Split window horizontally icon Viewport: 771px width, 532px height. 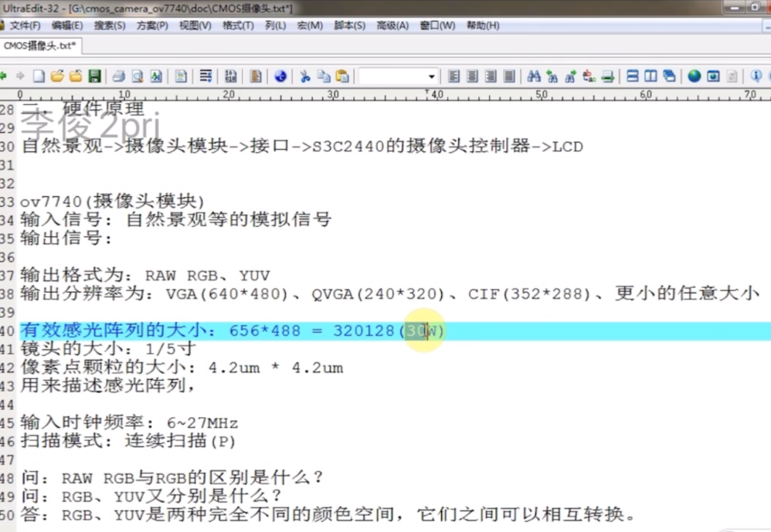(633, 76)
